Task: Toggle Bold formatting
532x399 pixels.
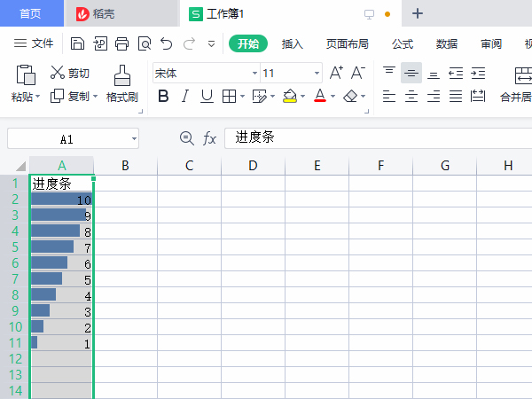Action: [162, 96]
